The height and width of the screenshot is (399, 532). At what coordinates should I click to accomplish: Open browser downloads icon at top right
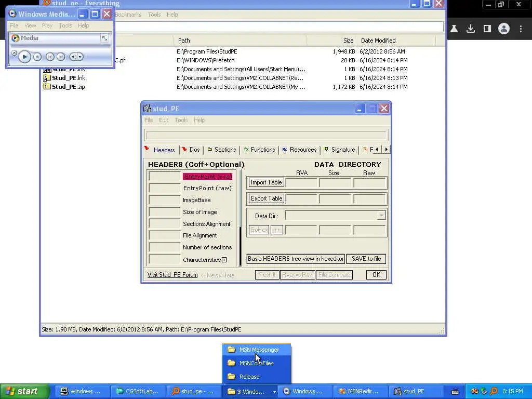[471, 29]
